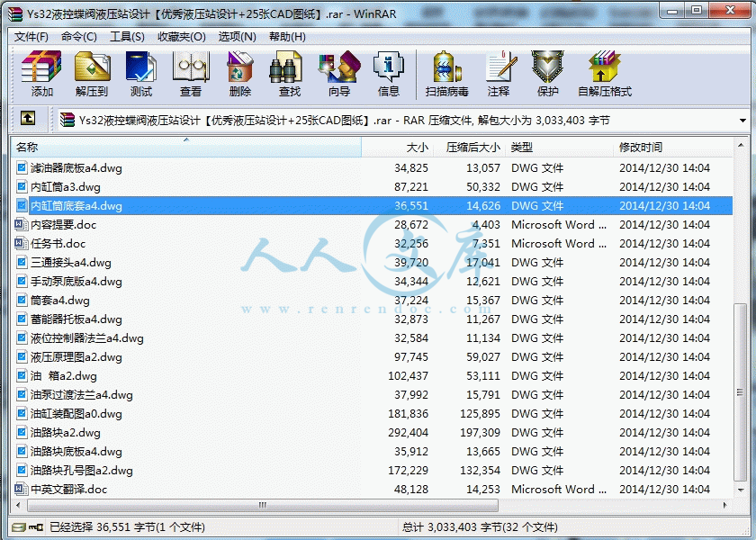Click the disk drive icon in status bar

[x=18, y=527]
